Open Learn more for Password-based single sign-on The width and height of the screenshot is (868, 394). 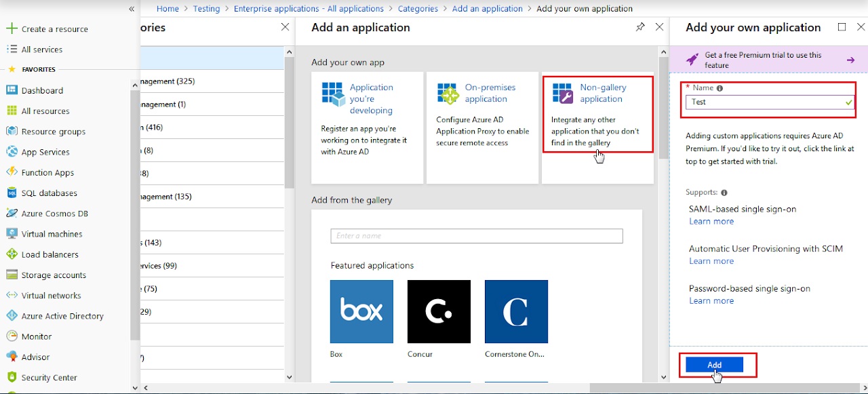tap(711, 300)
